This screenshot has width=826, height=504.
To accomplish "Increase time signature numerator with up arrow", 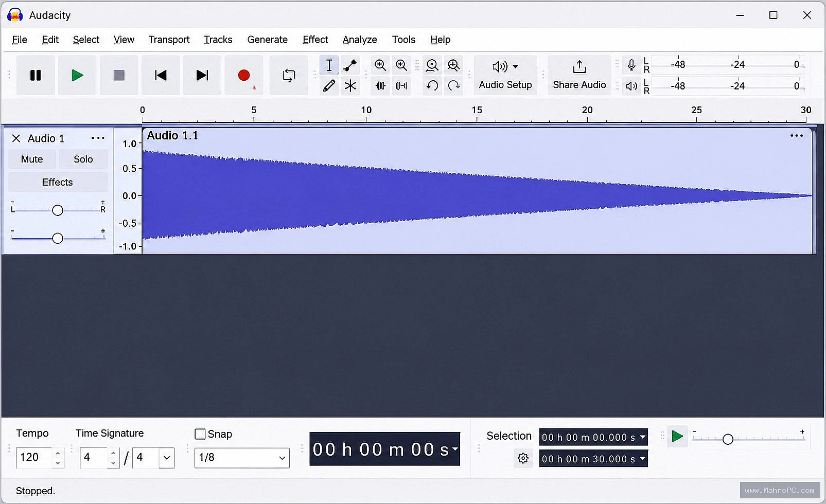I will pos(113,453).
